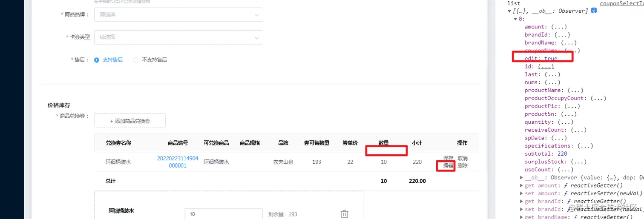Expand set amount reactiveSetter

click(x=522, y=193)
